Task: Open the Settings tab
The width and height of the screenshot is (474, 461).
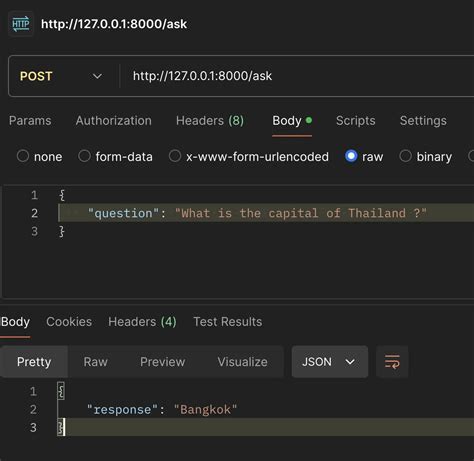Action: 423,121
